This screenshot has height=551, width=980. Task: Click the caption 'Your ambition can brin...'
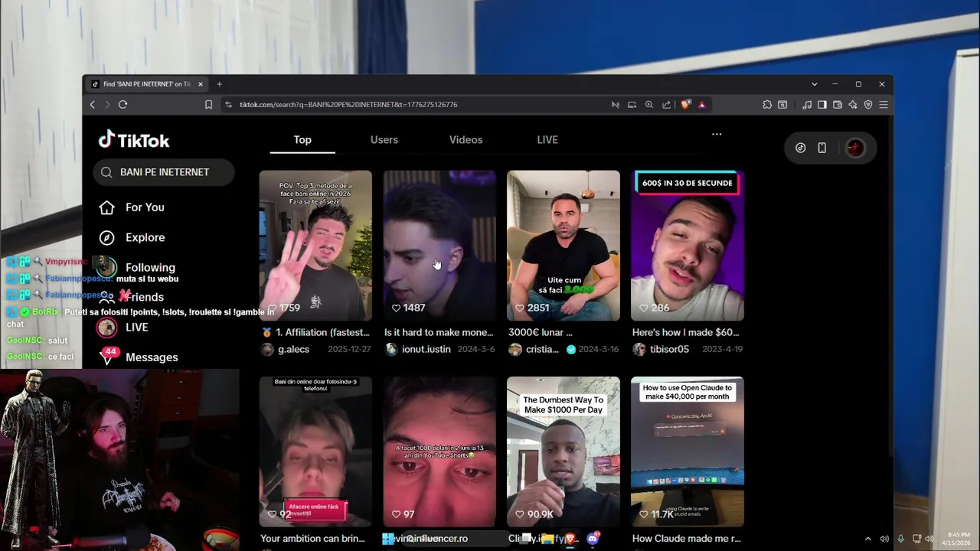(x=312, y=539)
